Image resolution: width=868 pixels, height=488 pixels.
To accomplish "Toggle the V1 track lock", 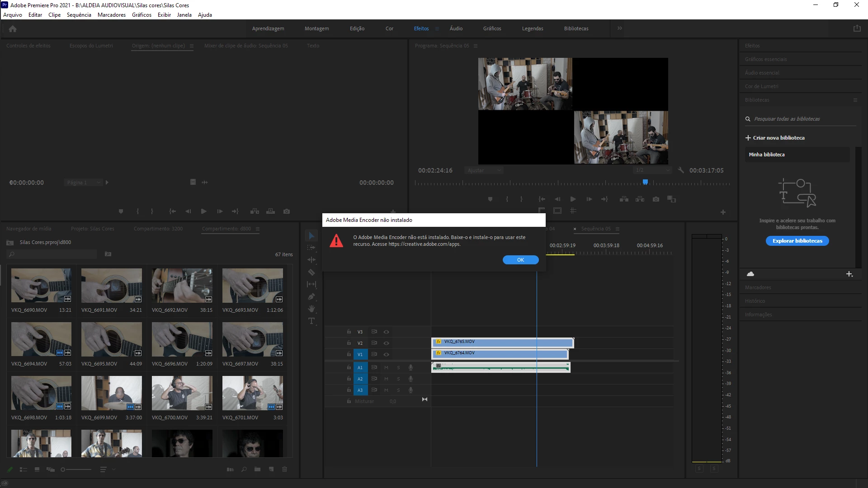I will pyautogui.click(x=349, y=354).
